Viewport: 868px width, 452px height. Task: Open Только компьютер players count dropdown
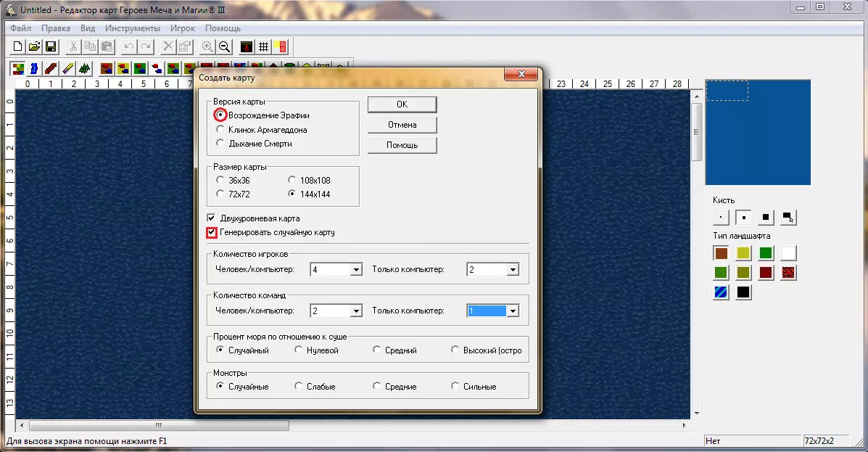click(513, 270)
